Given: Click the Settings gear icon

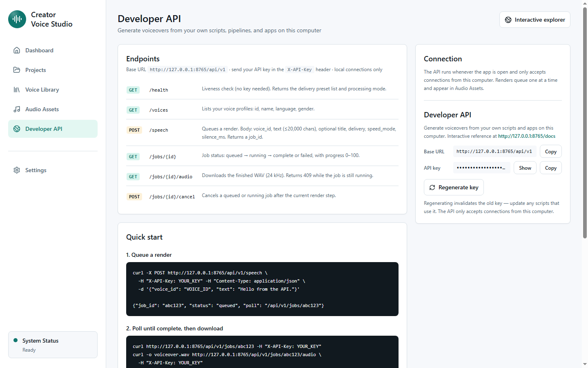Looking at the screenshot, I should click(17, 170).
